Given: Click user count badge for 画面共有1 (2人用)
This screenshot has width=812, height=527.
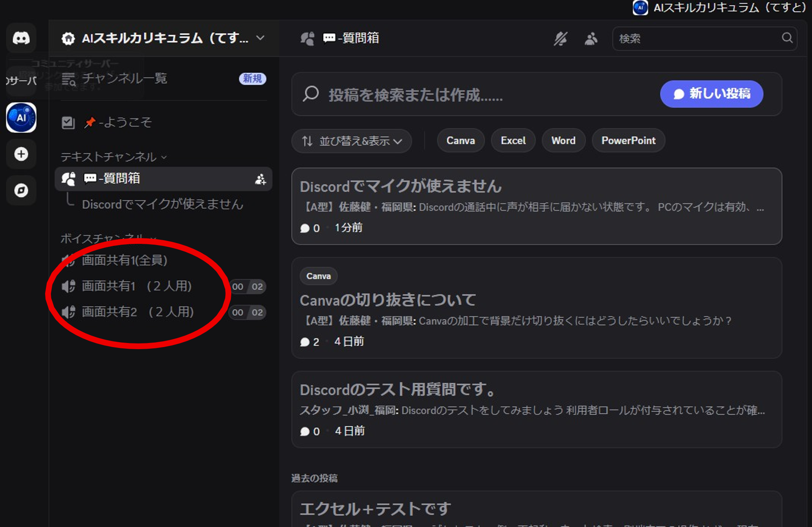Looking at the screenshot, I should click(248, 286).
